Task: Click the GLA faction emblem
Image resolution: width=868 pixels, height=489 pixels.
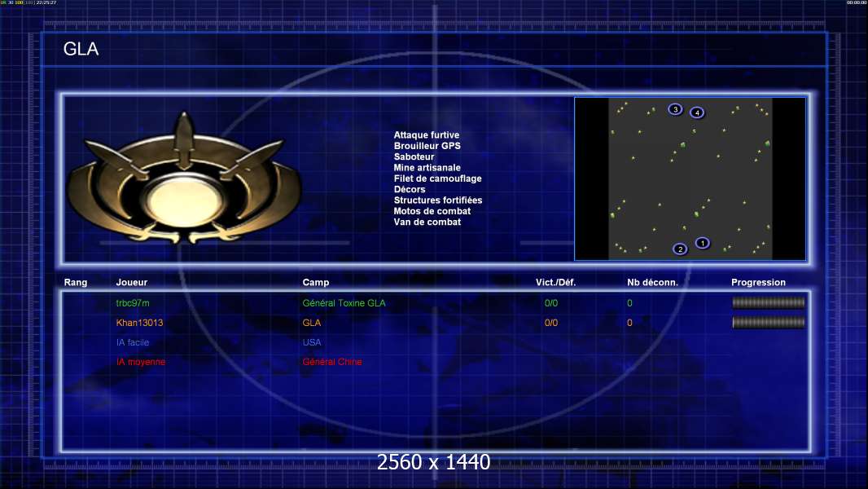Action: (x=184, y=178)
